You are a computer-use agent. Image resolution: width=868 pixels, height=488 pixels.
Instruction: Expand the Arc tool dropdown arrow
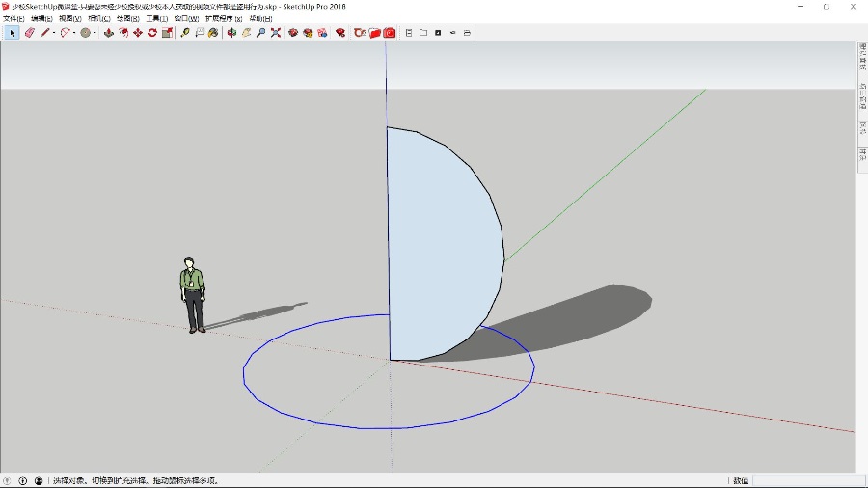pos(75,33)
